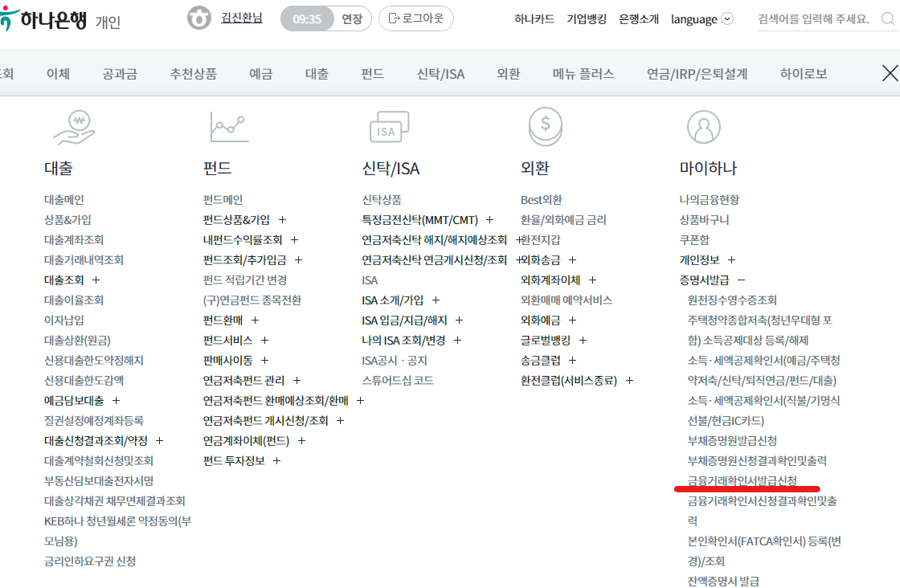Open 외환매매 예약서비스
900x588 pixels.
[x=567, y=300]
